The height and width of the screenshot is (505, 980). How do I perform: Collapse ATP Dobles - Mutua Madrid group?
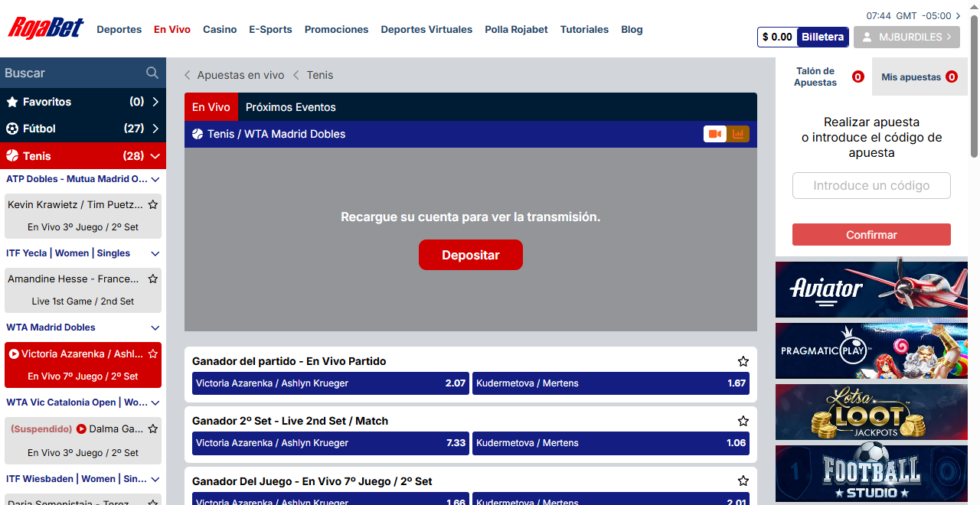(x=155, y=179)
